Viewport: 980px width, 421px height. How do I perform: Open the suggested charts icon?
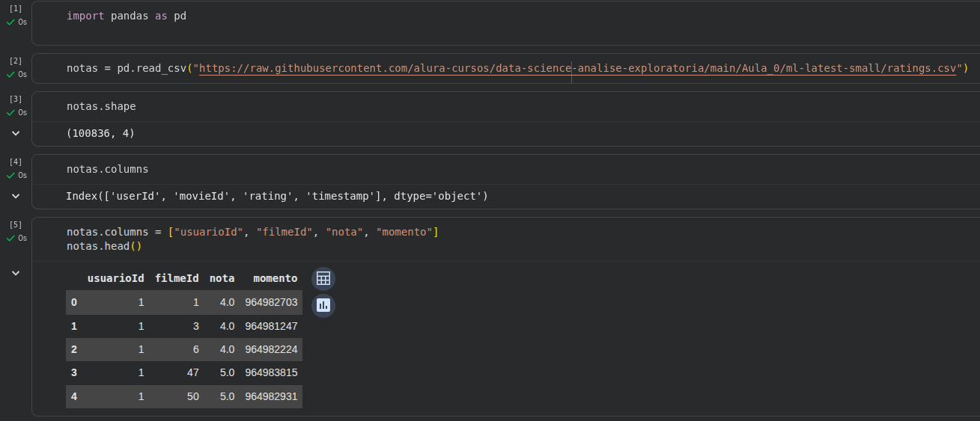pos(323,305)
